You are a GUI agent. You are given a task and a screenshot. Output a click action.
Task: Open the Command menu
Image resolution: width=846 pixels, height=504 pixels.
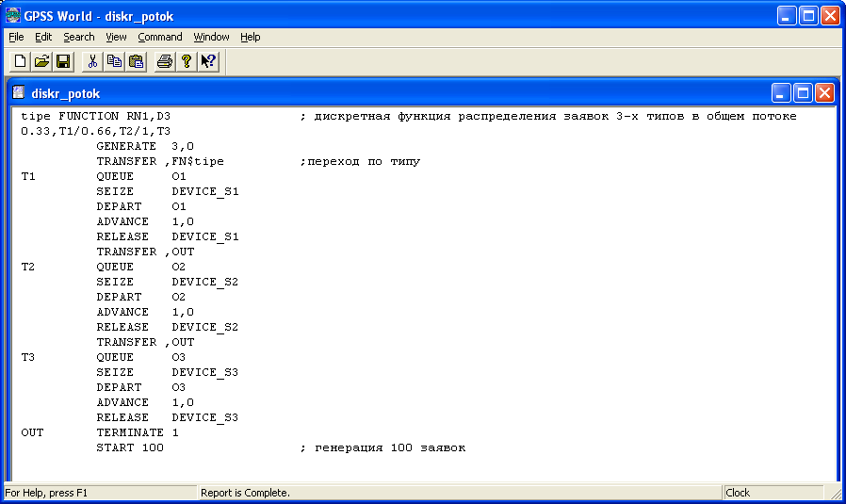160,37
